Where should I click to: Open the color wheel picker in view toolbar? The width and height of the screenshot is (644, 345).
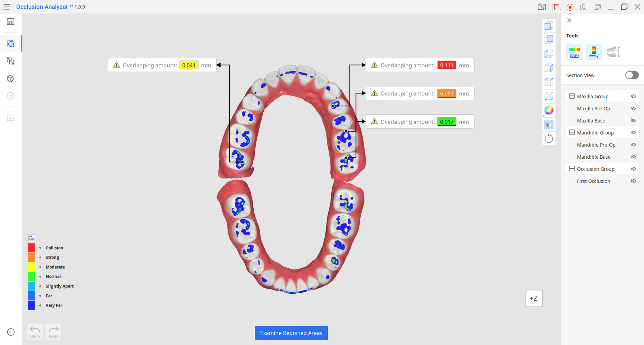pos(549,110)
